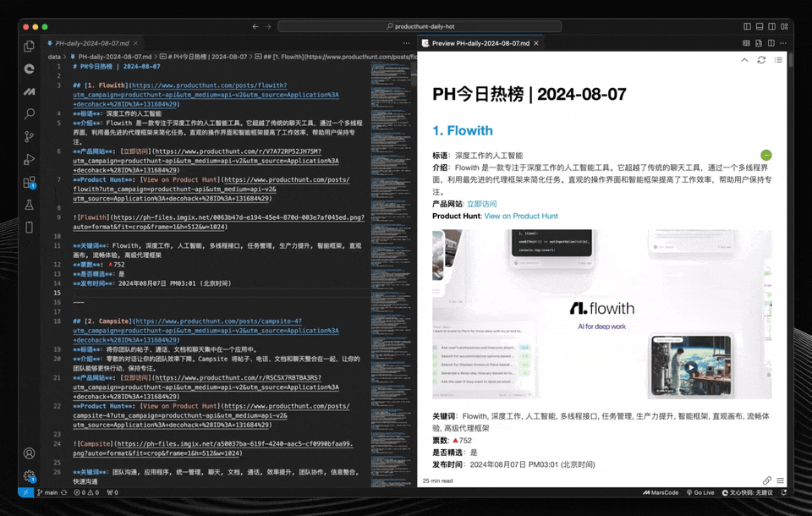812x516 pixels.
Task: Open the Source Control view
Action: click(28, 136)
